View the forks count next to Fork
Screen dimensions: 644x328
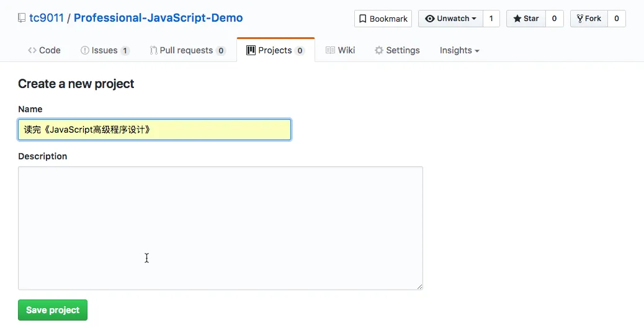pyautogui.click(x=616, y=19)
